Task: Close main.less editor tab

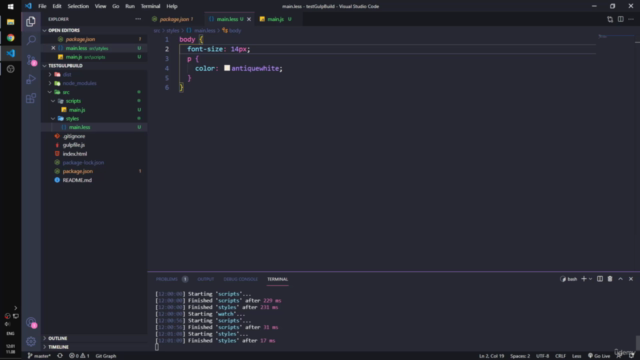Action: pyautogui.click(x=249, y=19)
